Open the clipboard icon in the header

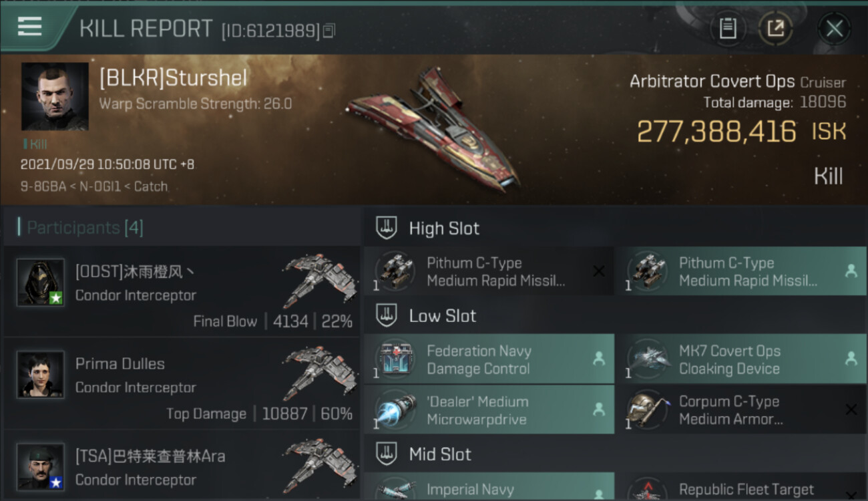pos(728,29)
